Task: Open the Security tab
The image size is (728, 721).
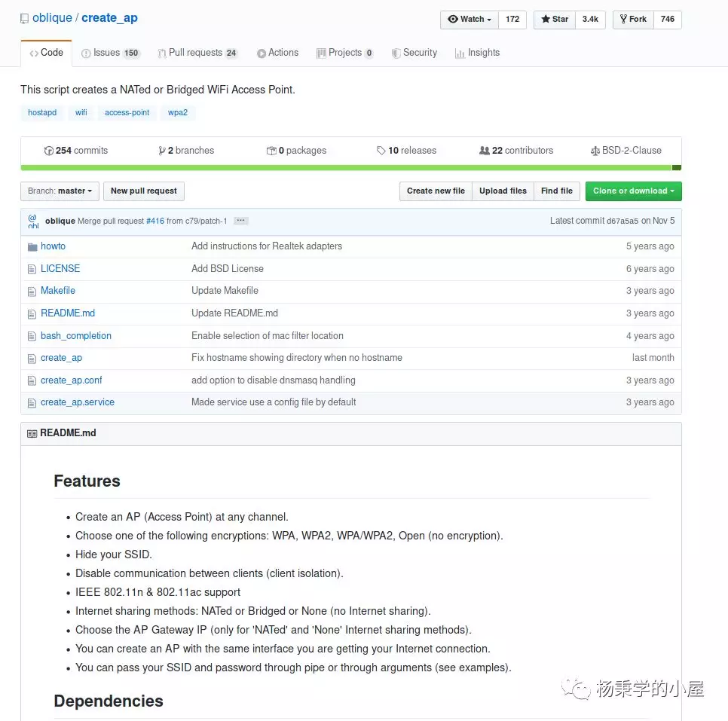Action: point(414,53)
